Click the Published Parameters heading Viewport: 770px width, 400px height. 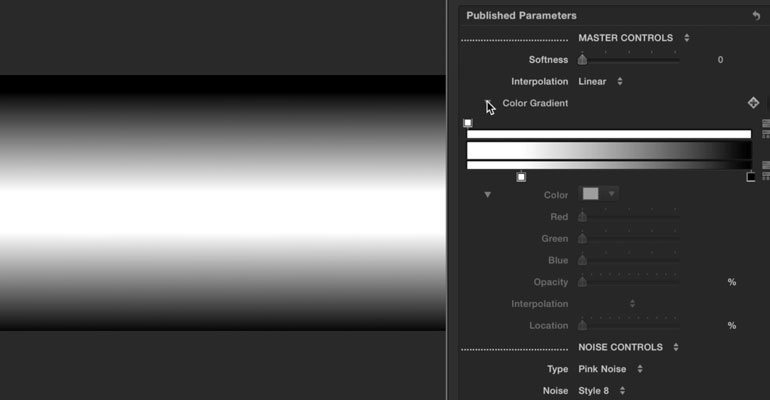521,16
